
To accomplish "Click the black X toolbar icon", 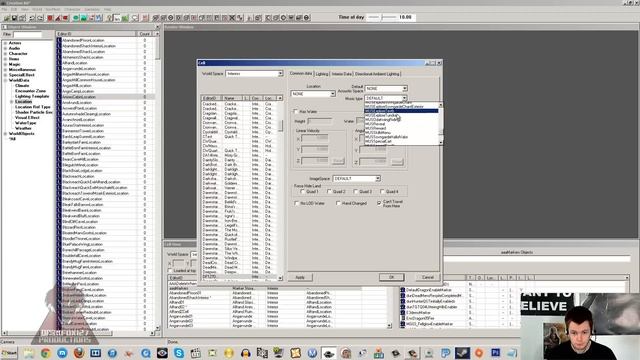I will coord(232,18).
